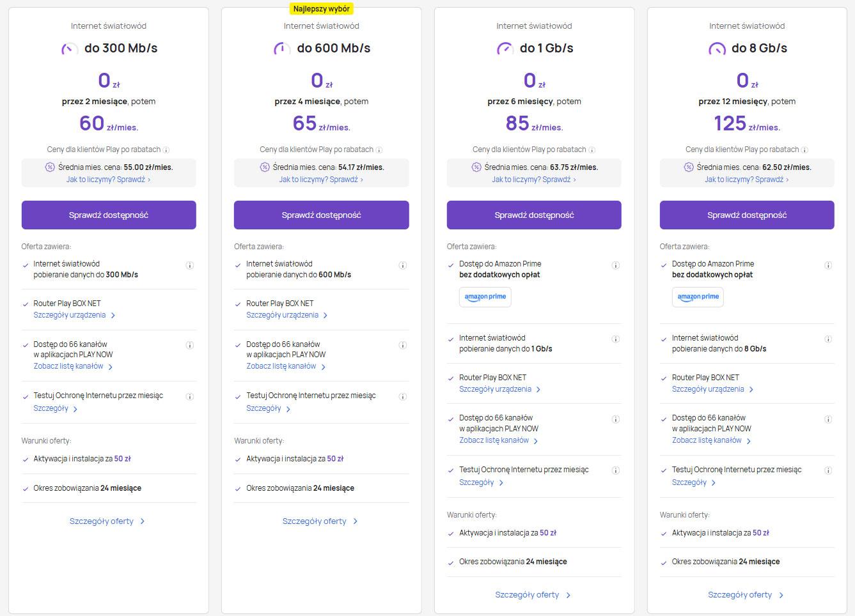Click Jak to liczymy? Sprawdź in 600 Mb/s plan
This screenshot has width=855, height=616.
click(320, 180)
